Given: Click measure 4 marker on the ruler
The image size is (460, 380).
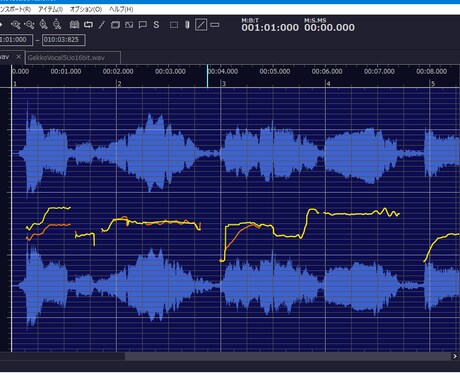Looking at the screenshot, I should pos(328,84).
